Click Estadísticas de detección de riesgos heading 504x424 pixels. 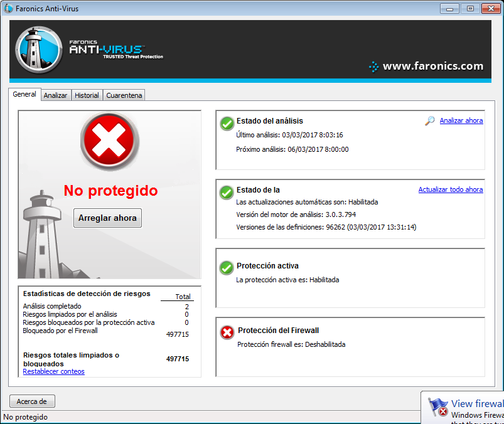(x=87, y=294)
